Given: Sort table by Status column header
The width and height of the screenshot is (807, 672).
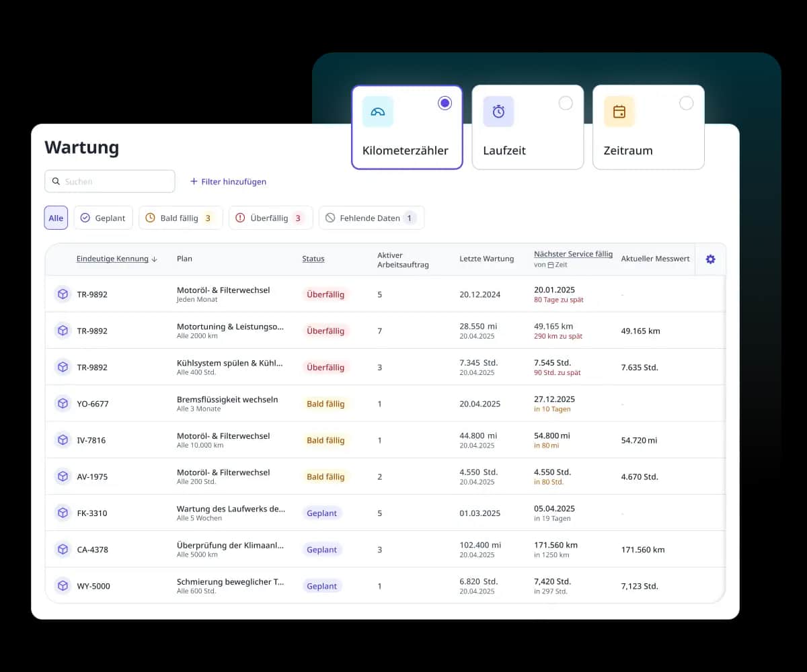Looking at the screenshot, I should (x=313, y=259).
